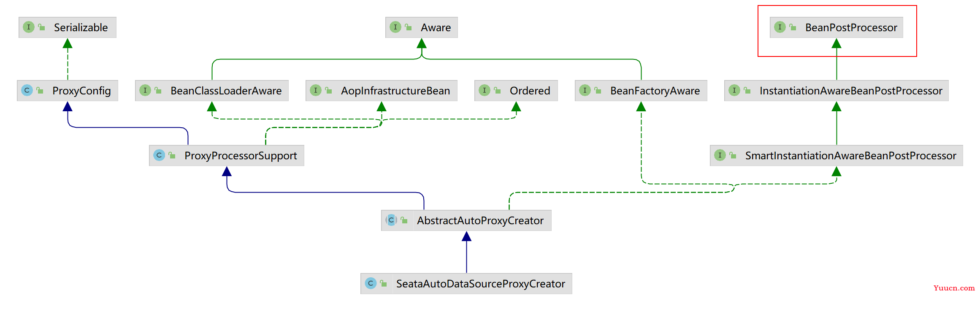The height and width of the screenshot is (311, 980).
Task: Click the interface icon on InstantiationAwareBeanPostProcessor
Action: pyautogui.click(x=734, y=90)
